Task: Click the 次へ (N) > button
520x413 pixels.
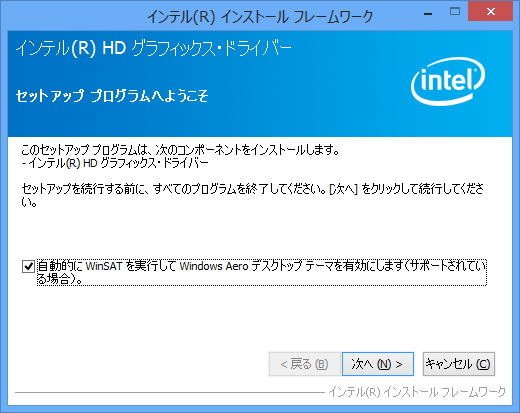Action: coord(378,364)
